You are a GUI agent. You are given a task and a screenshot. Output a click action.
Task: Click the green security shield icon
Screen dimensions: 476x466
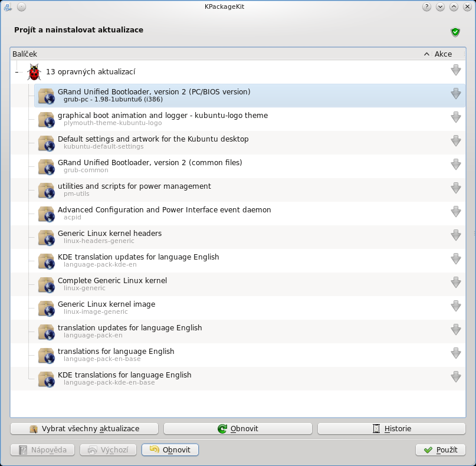[455, 32]
